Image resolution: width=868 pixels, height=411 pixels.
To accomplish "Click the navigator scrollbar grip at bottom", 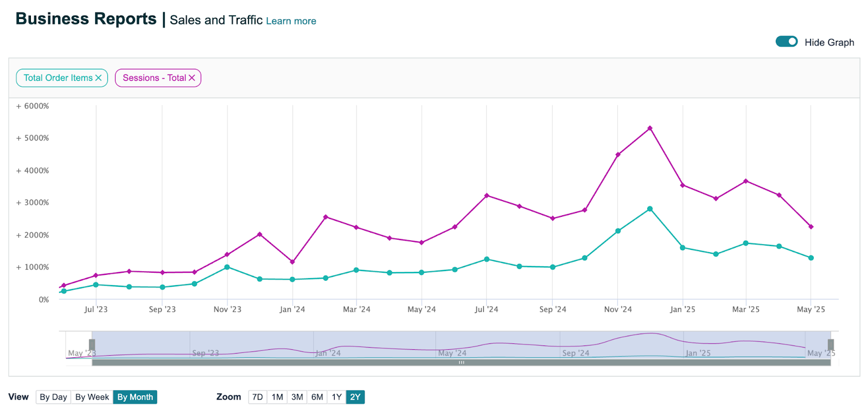I will coord(461,363).
